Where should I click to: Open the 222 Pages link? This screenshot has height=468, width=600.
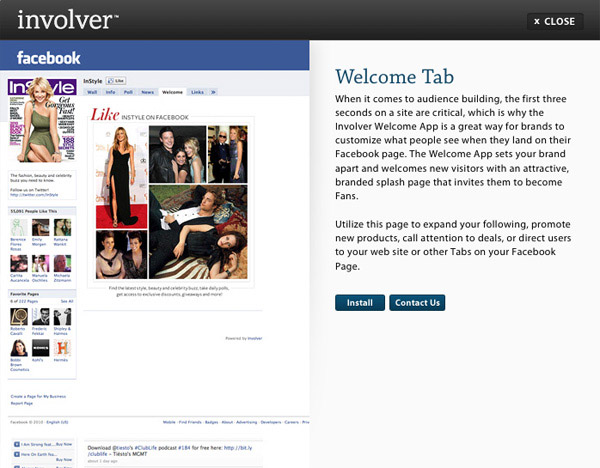coord(28,302)
